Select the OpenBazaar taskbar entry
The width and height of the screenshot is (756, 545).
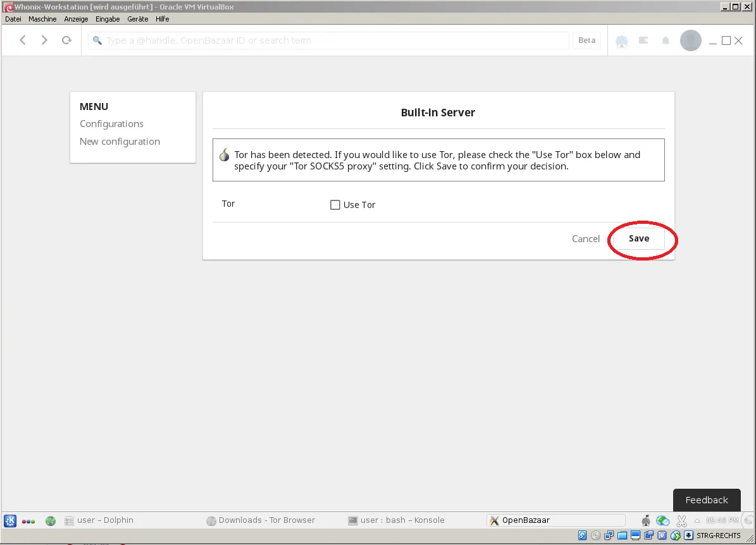click(556, 520)
